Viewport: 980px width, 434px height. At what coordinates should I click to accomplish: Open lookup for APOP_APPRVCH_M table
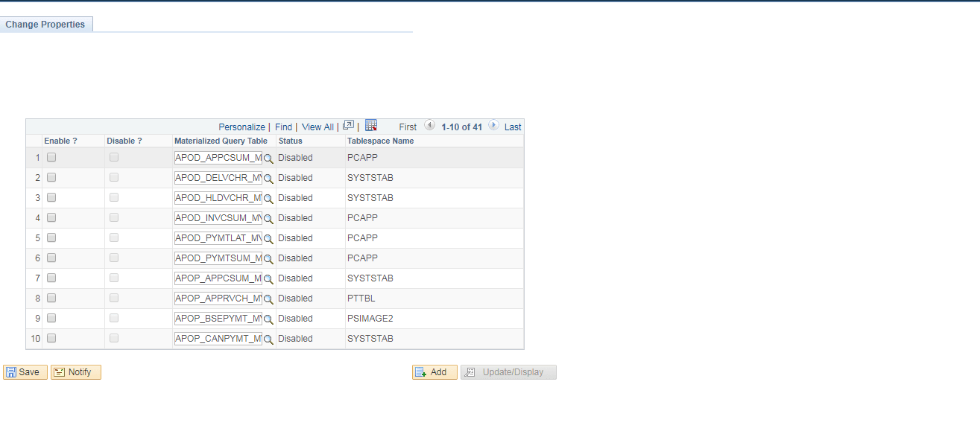(x=268, y=299)
